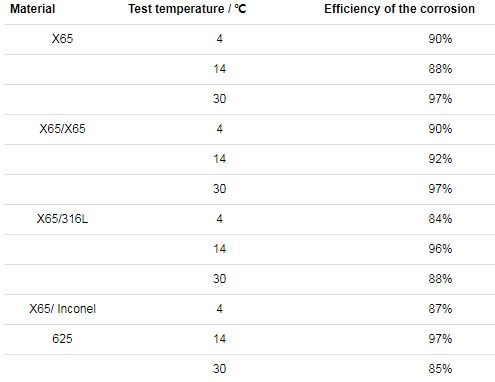The image size is (495, 382).
Task: Select the X65/316L material cell
Action: 62,219
